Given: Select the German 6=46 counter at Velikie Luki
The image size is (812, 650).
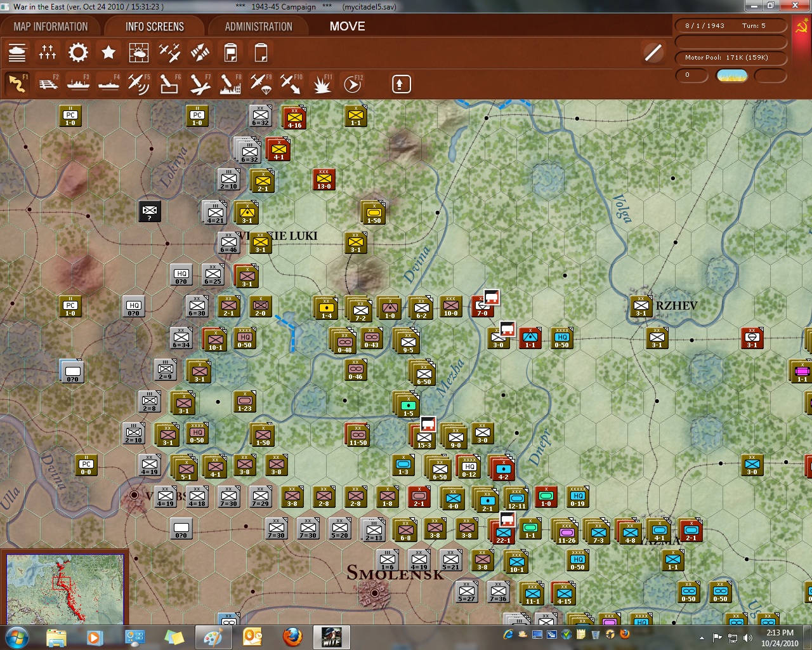Looking at the screenshot, I should [228, 243].
